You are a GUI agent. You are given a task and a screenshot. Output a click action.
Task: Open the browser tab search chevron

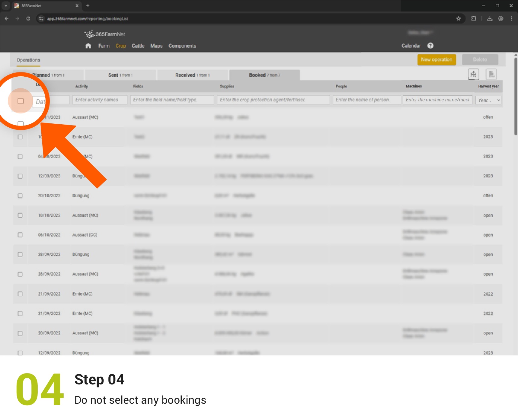point(5,5)
